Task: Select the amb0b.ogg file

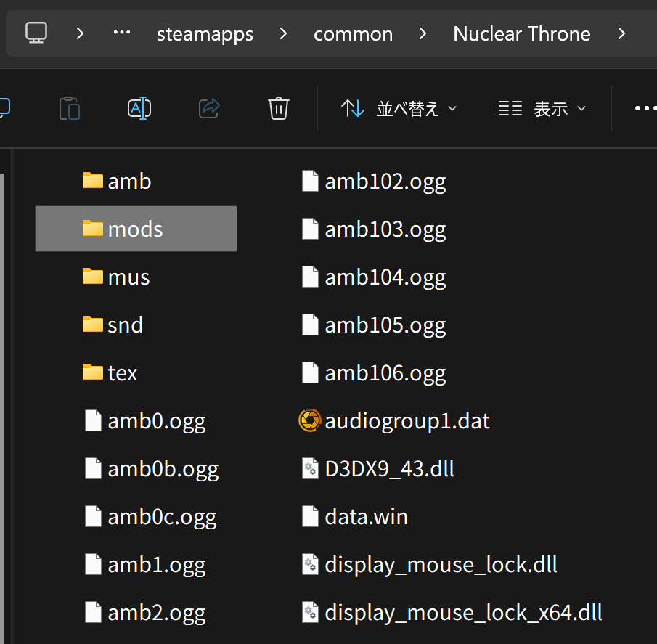Action: point(163,468)
